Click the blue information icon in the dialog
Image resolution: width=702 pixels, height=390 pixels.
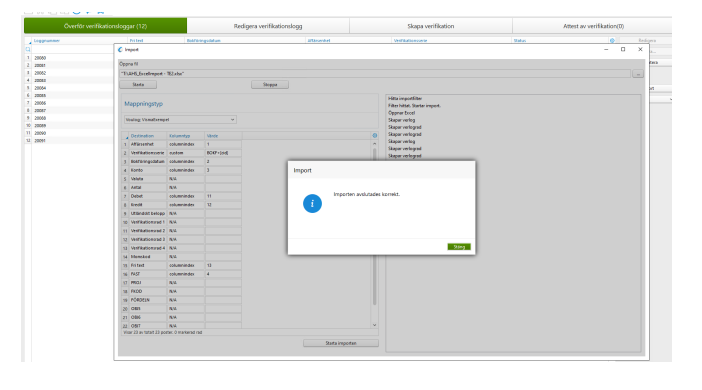[312, 203]
